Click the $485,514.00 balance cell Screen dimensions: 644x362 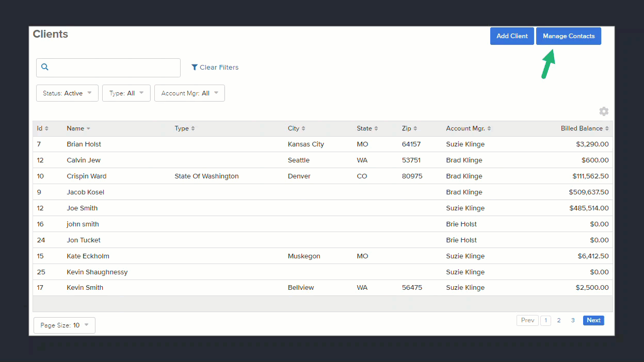589,208
